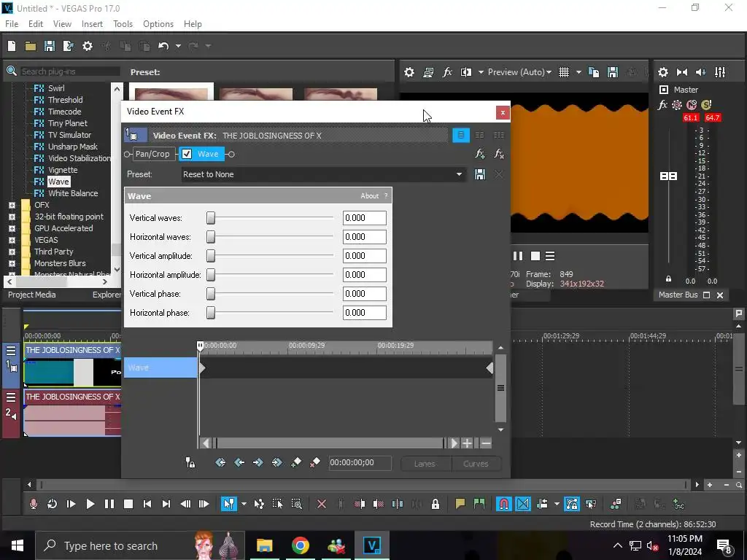
Task: Toggle loop playback button in the transport bar
Action: tap(53, 504)
